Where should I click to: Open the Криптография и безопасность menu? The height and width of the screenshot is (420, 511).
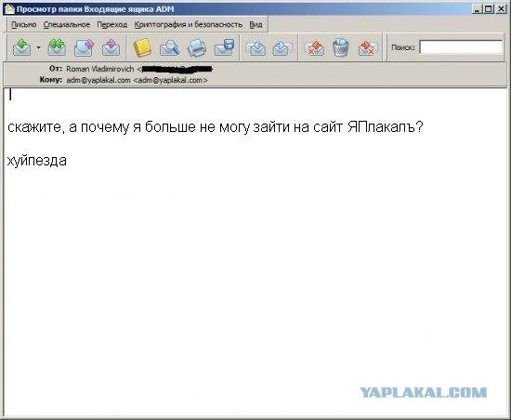click(189, 25)
